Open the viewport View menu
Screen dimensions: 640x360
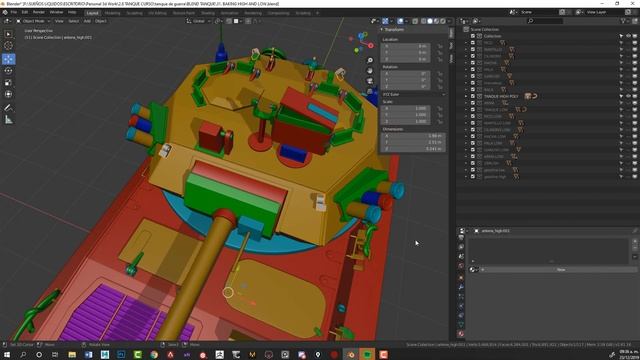click(x=59, y=21)
